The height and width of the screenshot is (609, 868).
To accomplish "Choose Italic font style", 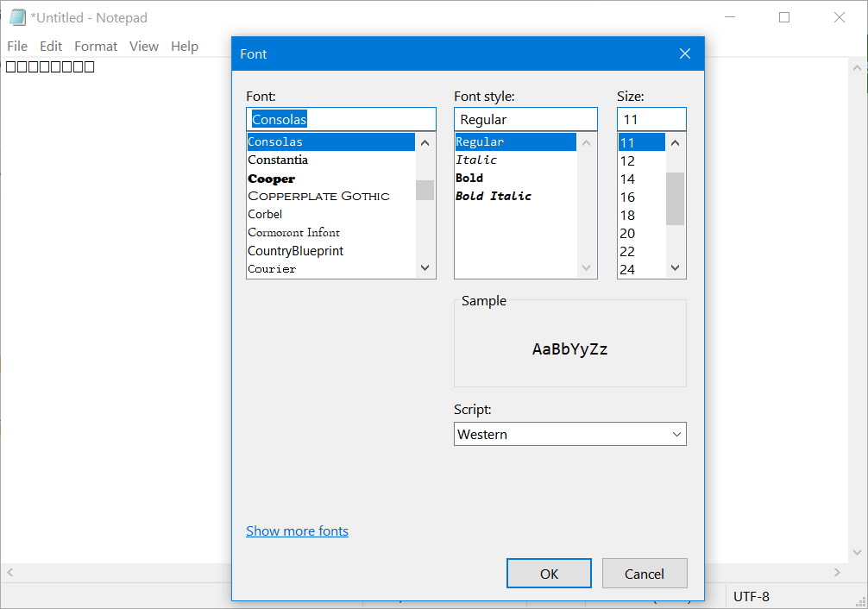I will tap(516, 160).
